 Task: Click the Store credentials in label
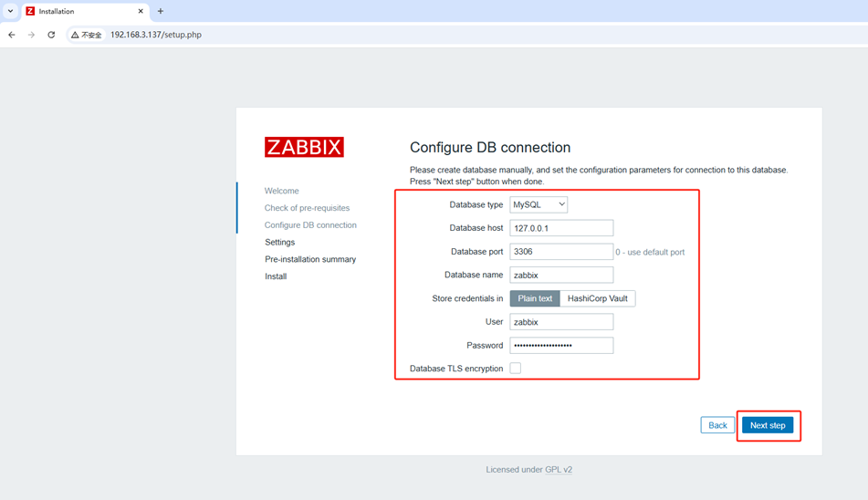[x=467, y=298]
